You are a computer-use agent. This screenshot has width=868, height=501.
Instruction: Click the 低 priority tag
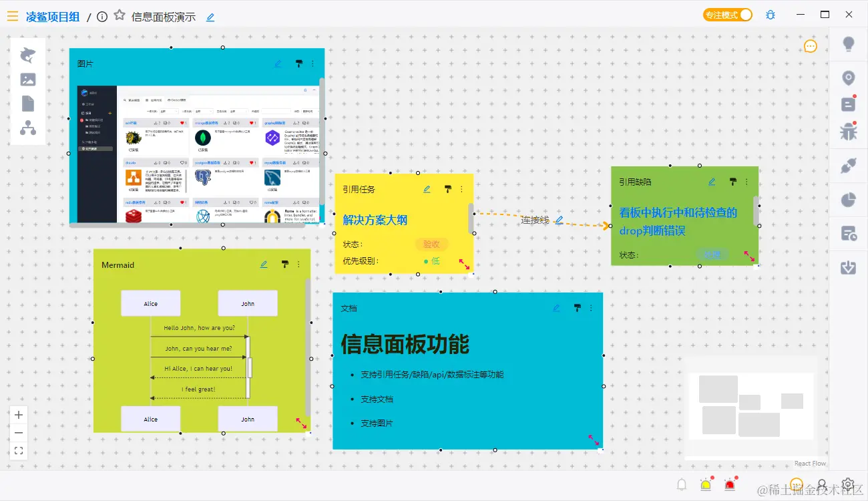(432, 261)
